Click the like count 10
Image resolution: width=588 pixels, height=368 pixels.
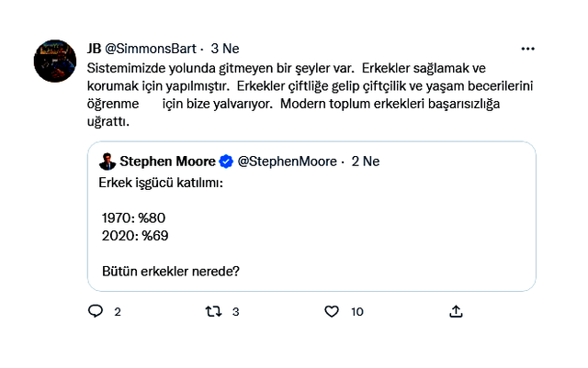[357, 312]
